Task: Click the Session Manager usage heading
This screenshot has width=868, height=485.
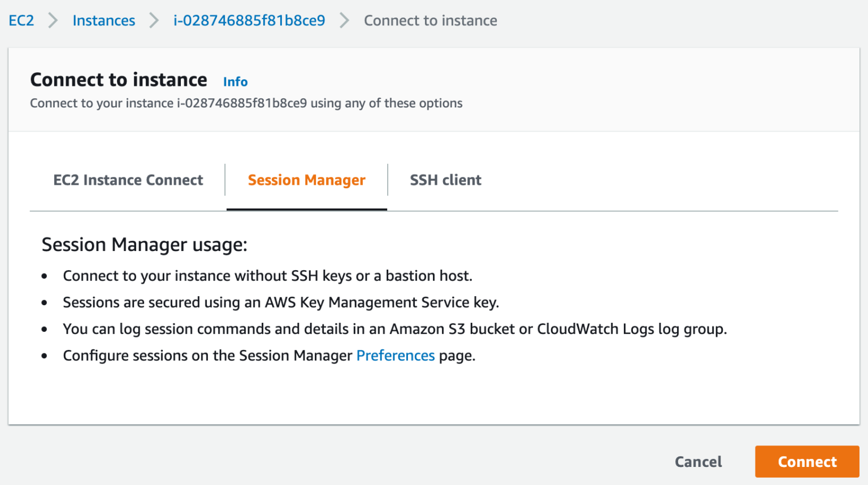Action: (143, 244)
